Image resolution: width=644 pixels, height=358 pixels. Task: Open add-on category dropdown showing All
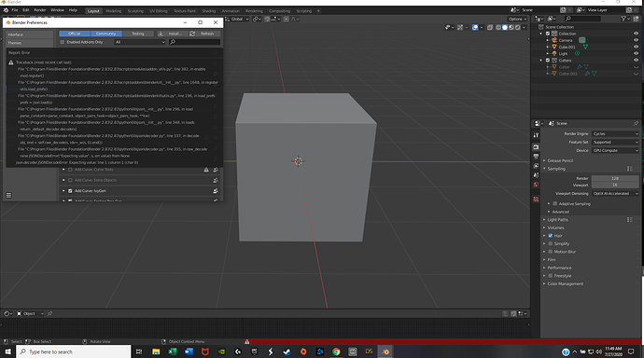point(140,42)
